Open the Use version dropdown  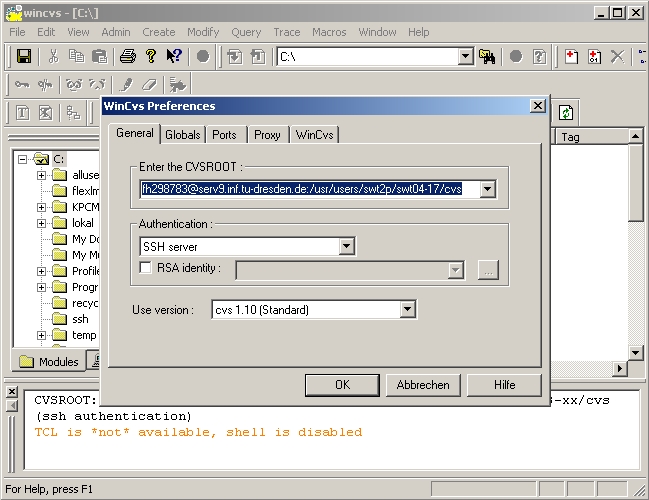click(x=408, y=309)
